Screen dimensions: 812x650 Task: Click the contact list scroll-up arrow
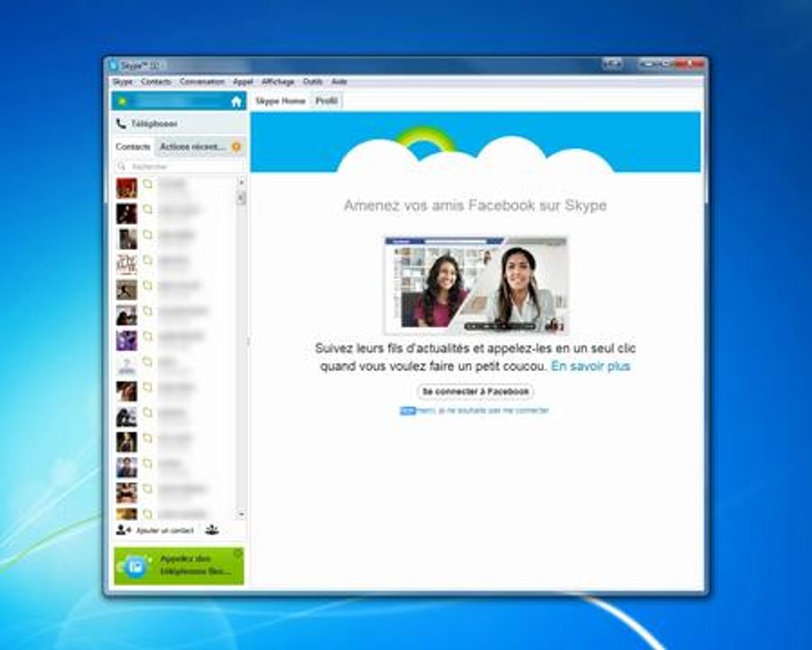point(241,182)
